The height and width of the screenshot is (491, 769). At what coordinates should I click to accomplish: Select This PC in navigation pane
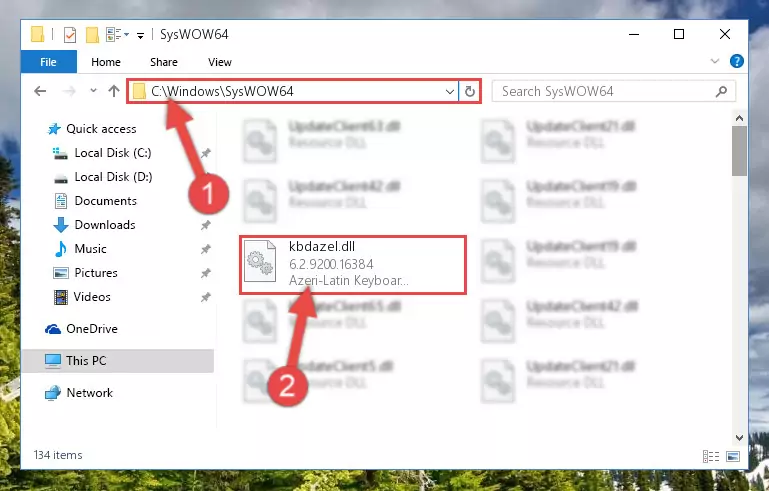click(118, 361)
